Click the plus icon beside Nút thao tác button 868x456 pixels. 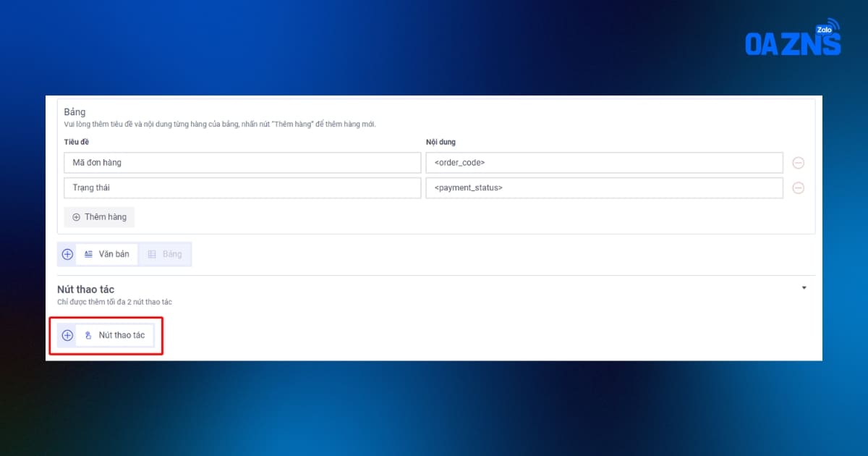click(67, 335)
